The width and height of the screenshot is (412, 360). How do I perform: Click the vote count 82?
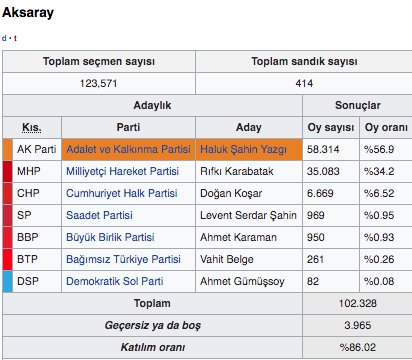click(x=313, y=281)
